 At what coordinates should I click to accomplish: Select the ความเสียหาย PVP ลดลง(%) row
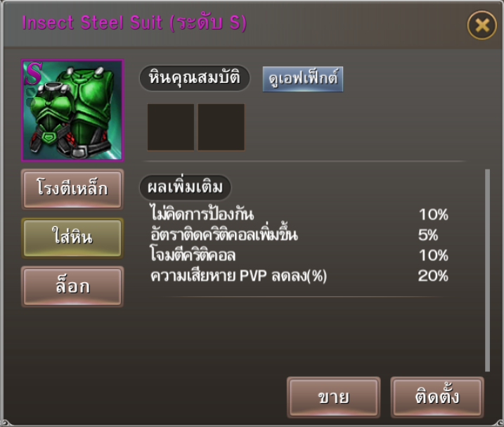click(299, 276)
